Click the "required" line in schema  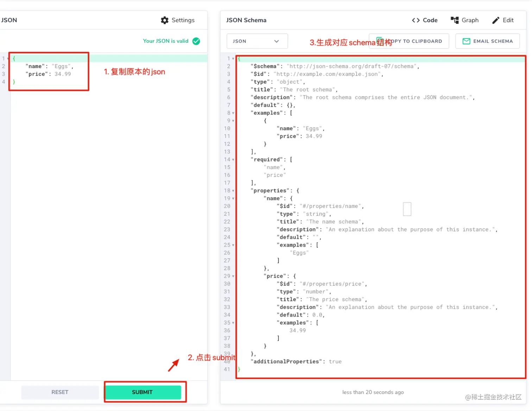(x=271, y=160)
